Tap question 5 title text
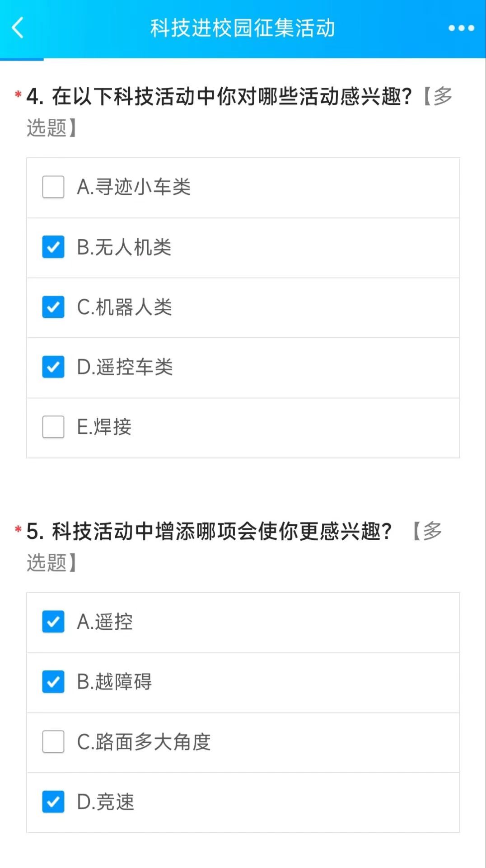486x868 pixels. [x=209, y=532]
